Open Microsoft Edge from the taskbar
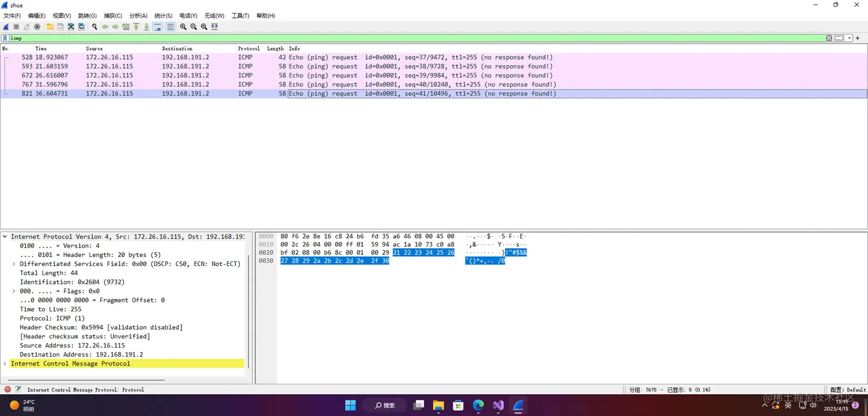This screenshot has width=868, height=416. click(478, 405)
